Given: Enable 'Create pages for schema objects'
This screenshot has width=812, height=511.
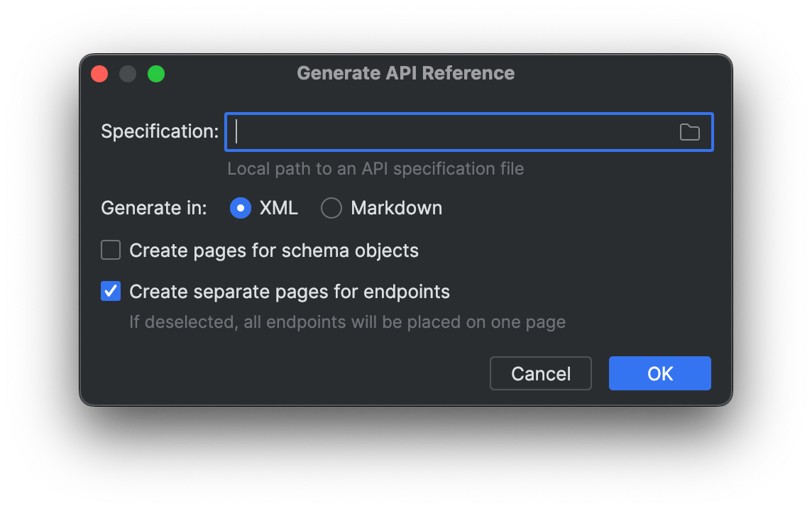Looking at the screenshot, I should tap(111, 250).
